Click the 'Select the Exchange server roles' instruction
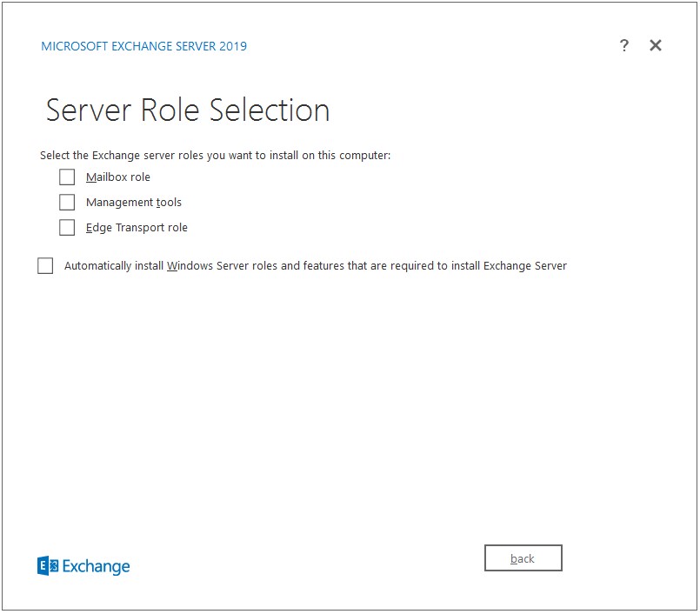This screenshot has width=700, height=614. [215, 155]
